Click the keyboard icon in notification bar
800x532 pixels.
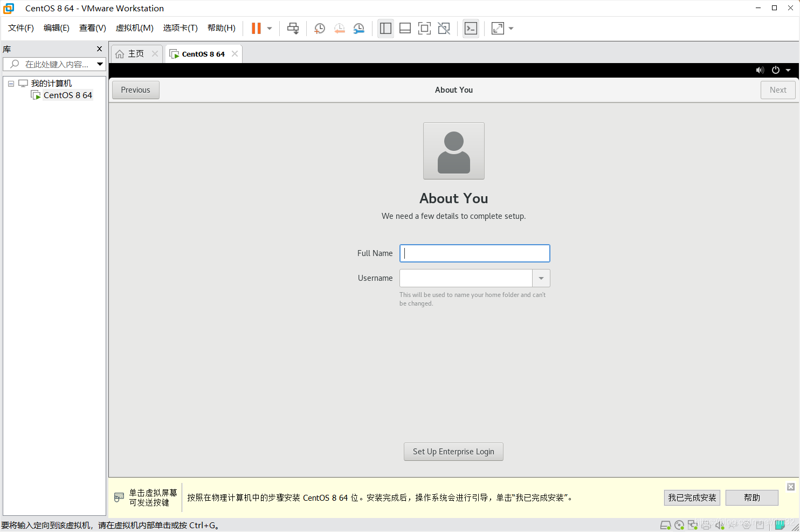[119, 498]
